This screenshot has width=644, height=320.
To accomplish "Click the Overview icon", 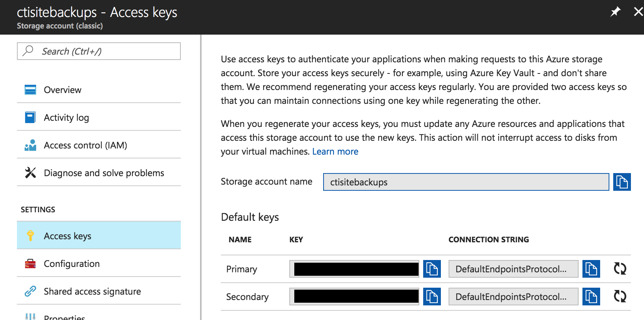I will (30, 90).
